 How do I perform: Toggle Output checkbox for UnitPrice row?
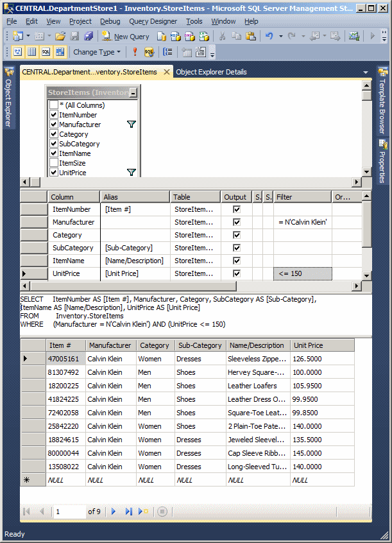pos(237,273)
